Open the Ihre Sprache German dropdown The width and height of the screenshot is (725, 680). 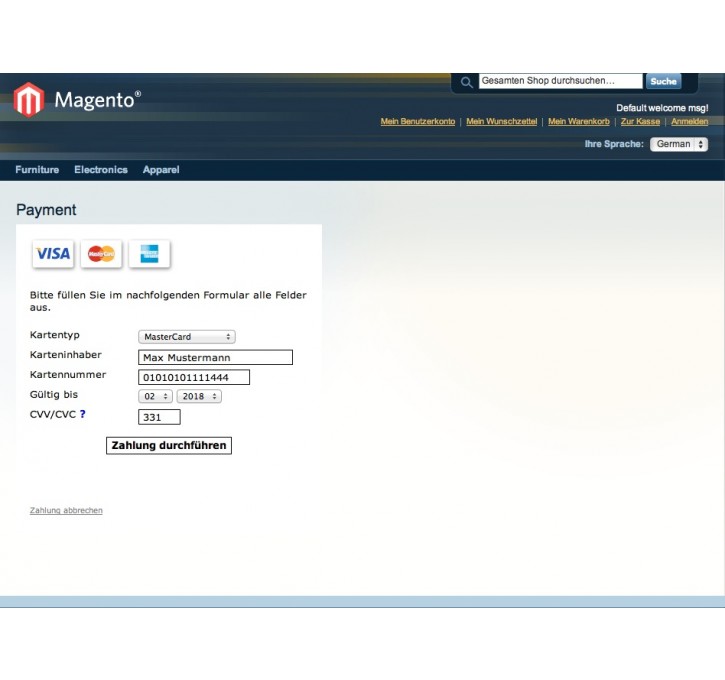coord(679,144)
